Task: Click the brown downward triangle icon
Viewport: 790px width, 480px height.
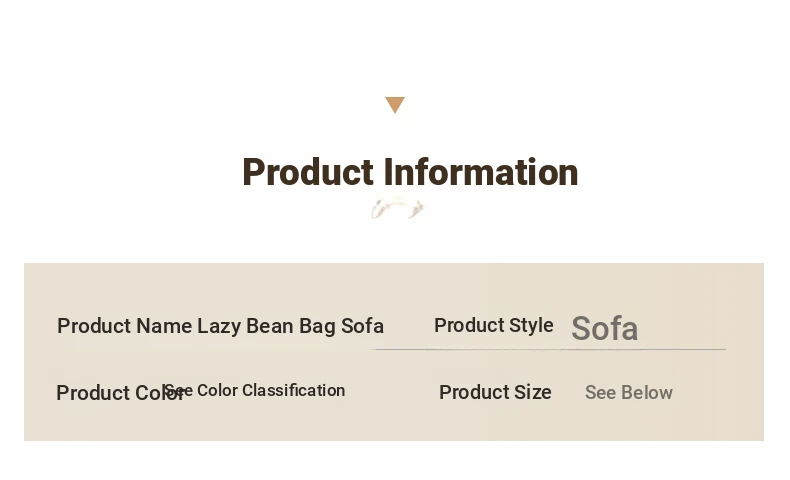Action: [395, 105]
